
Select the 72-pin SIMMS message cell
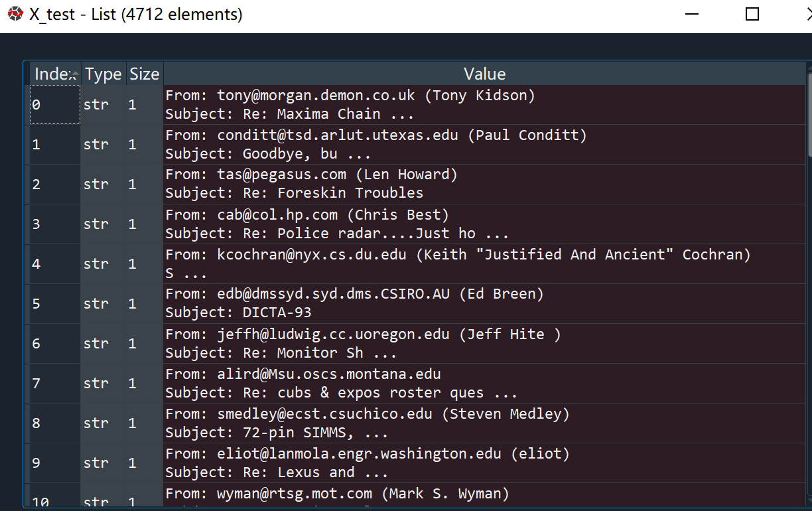pos(484,423)
